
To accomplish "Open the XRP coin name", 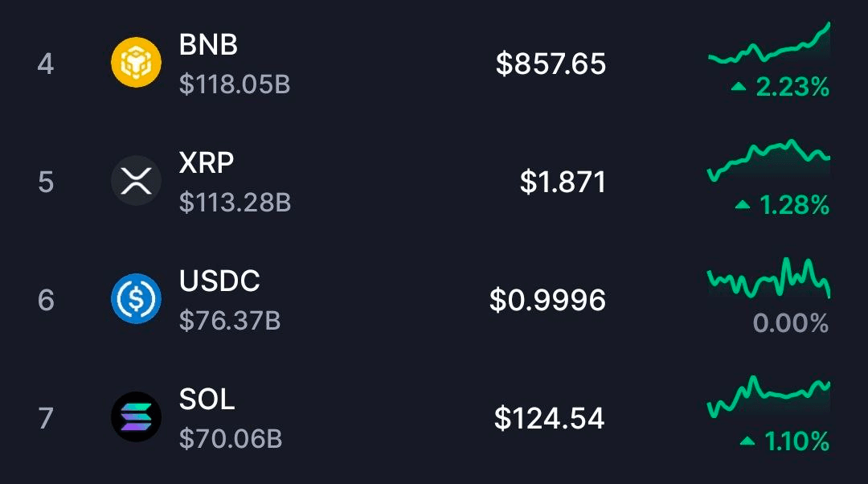I will (207, 163).
